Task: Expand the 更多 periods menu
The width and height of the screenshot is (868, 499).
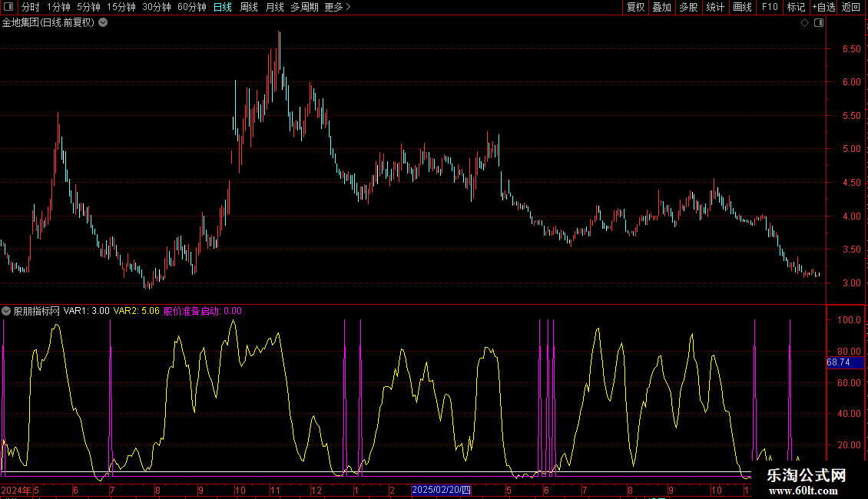Action: [337, 7]
